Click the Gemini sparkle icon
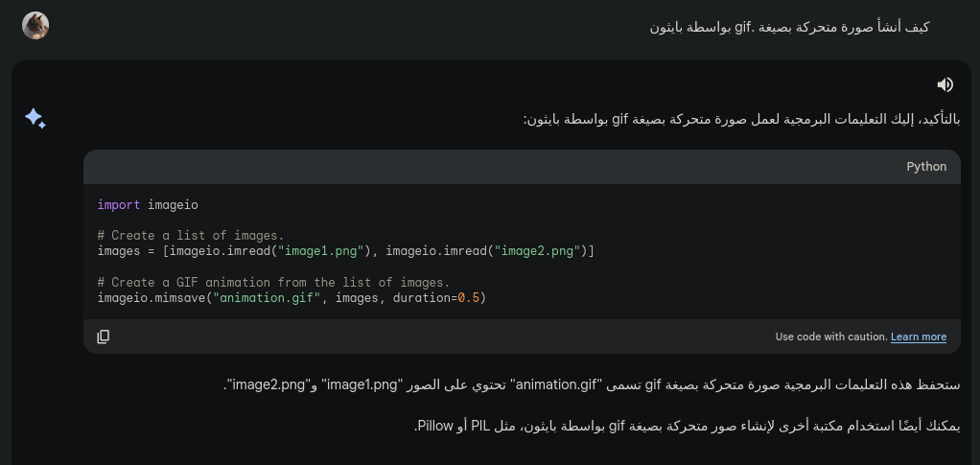The image size is (980, 465). [35, 119]
